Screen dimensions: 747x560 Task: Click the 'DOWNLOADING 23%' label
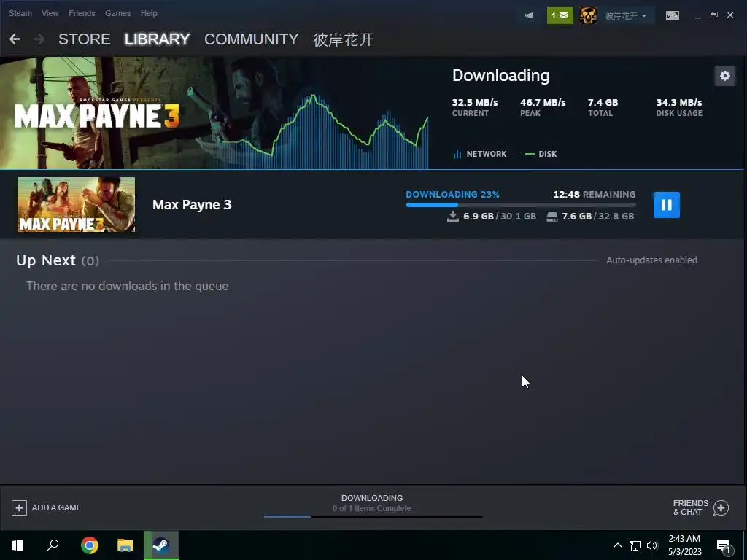452,194
